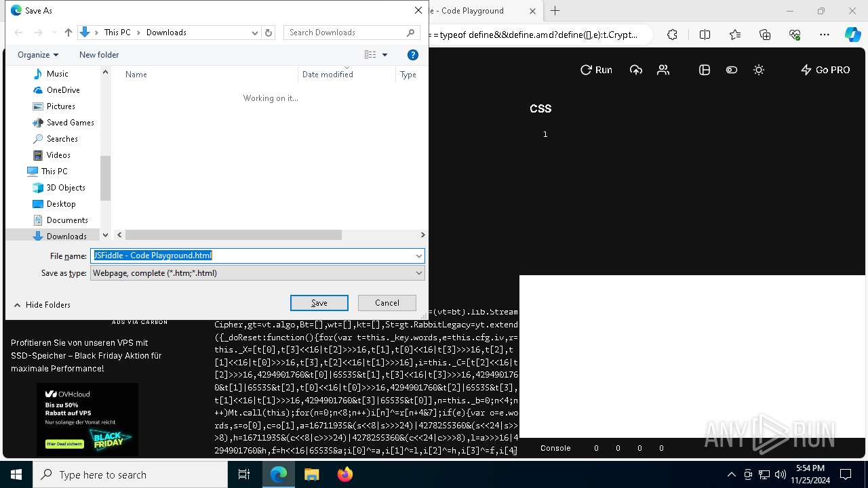Click file list horizontal scrollbar right arrow
868x488 pixels.
tap(422, 235)
